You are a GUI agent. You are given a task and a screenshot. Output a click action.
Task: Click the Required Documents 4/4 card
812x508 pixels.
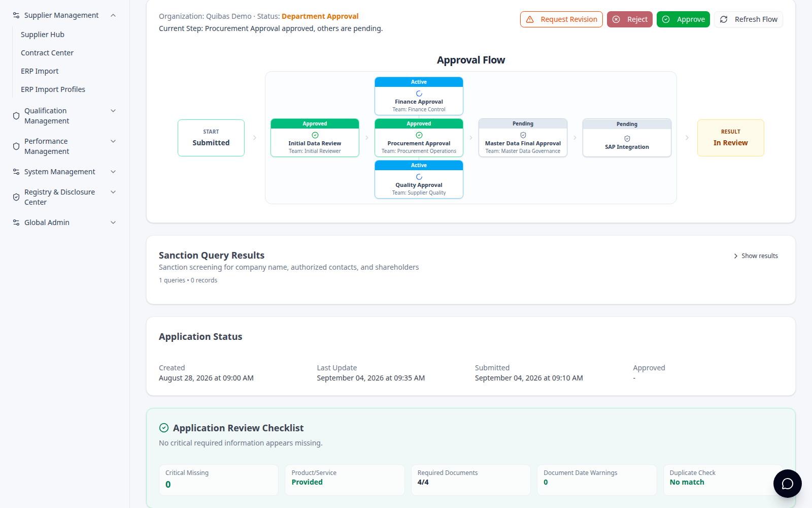pyautogui.click(x=471, y=480)
